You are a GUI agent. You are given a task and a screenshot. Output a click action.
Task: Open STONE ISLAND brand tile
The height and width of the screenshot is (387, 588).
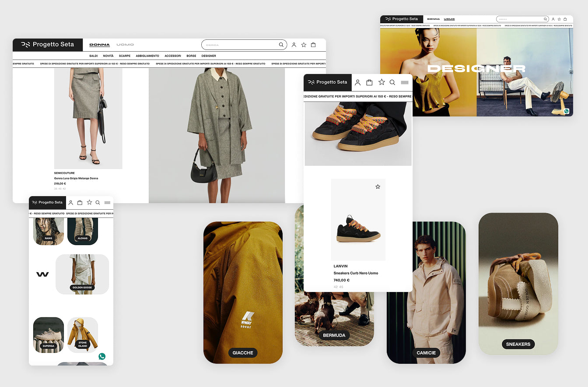[x=83, y=335]
